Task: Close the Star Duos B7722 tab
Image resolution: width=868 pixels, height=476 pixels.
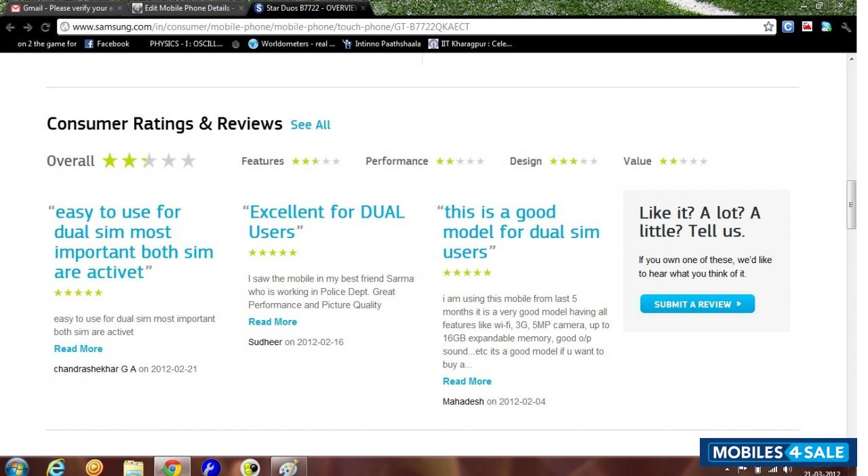Action: coord(363,8)
